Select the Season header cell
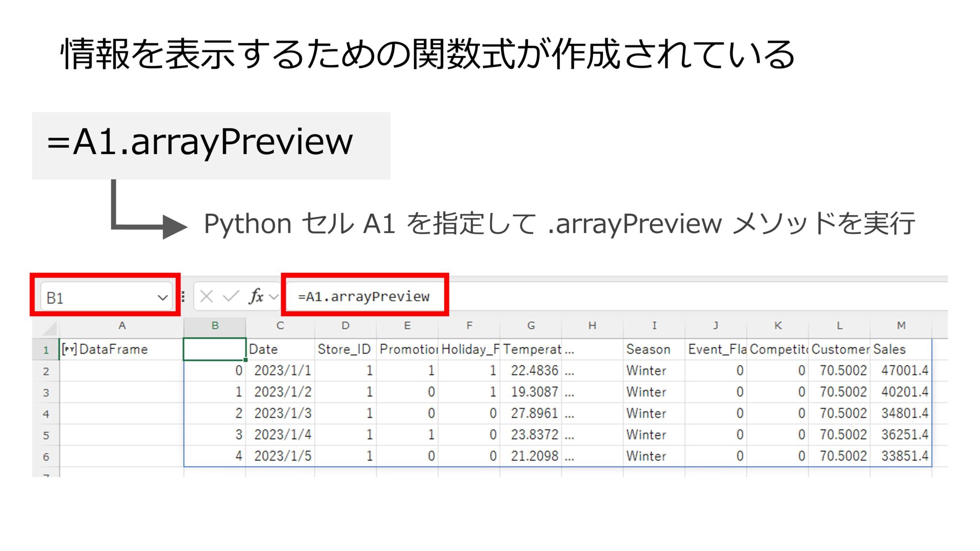 (x=648, y=349)
